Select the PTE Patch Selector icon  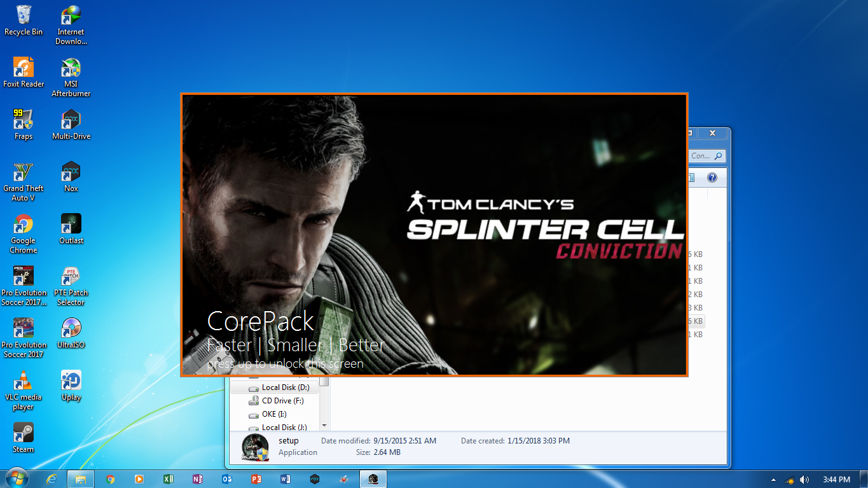point(71,286)
